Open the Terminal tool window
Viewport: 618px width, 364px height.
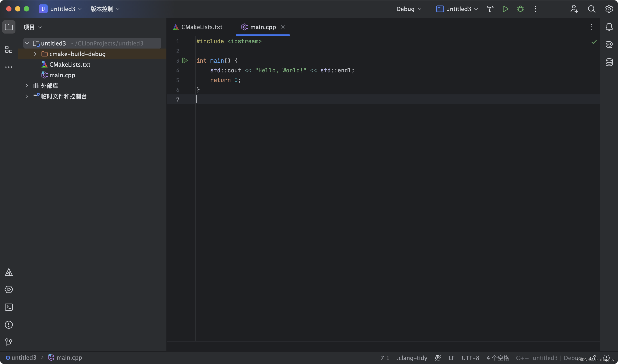9,307
